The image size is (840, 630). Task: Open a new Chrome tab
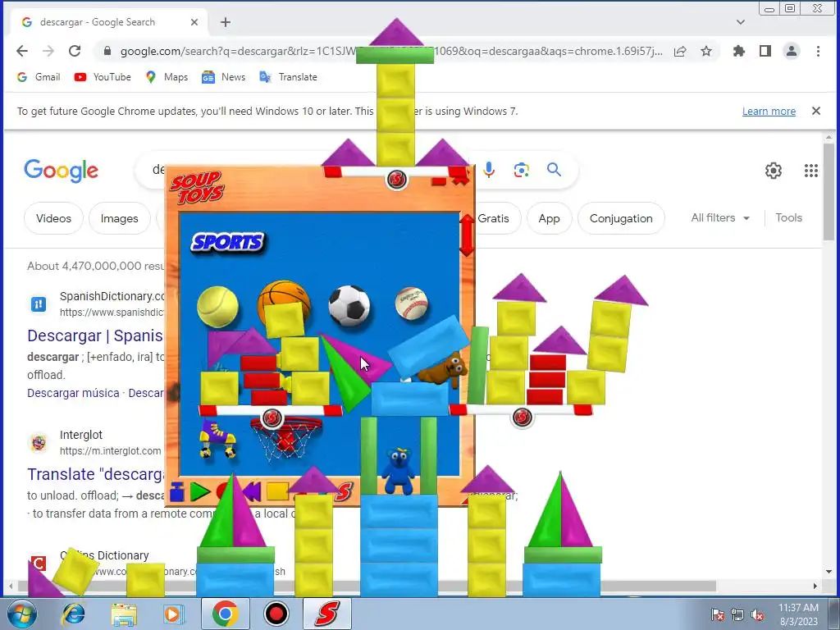tap(226, 22)
